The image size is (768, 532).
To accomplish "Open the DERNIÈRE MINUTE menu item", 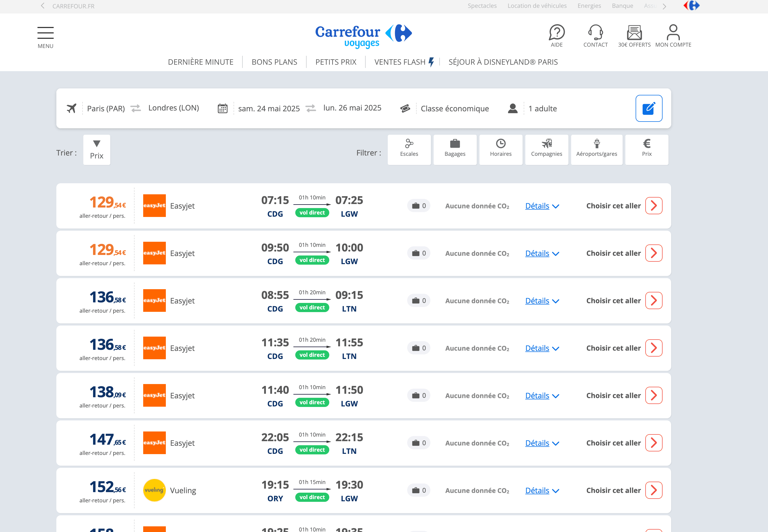I will [200, 62].
